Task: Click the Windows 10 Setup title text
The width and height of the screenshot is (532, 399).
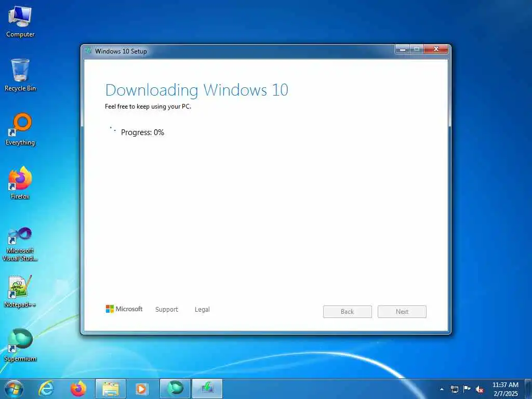Action: point(121,51)
